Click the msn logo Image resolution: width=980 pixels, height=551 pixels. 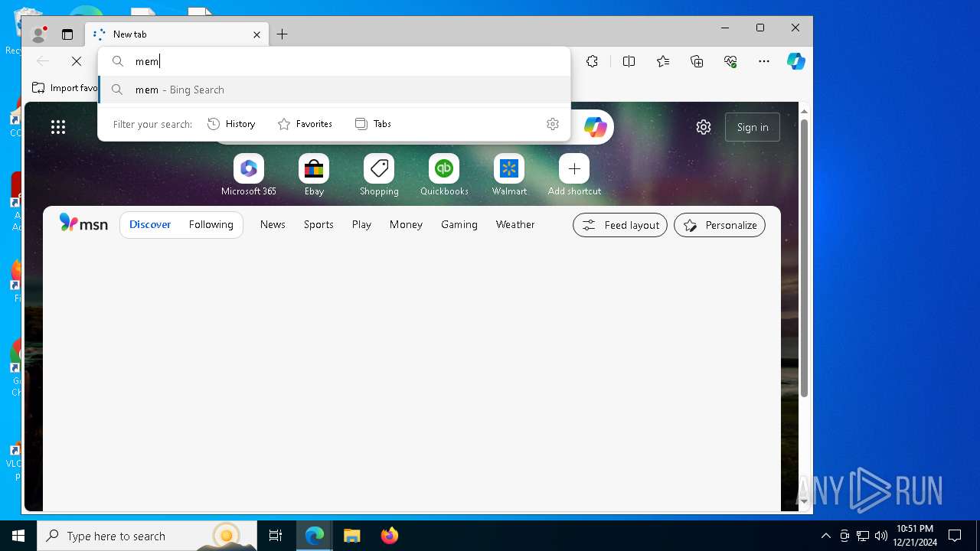(x=83, y=223)
